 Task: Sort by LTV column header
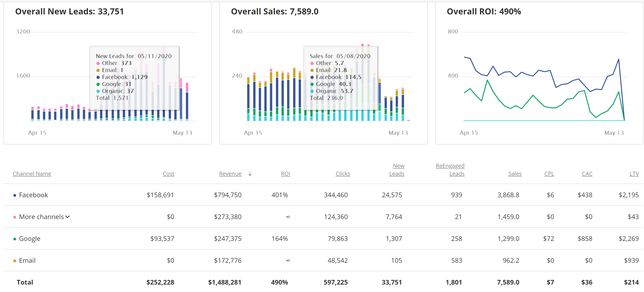point(634,174)
